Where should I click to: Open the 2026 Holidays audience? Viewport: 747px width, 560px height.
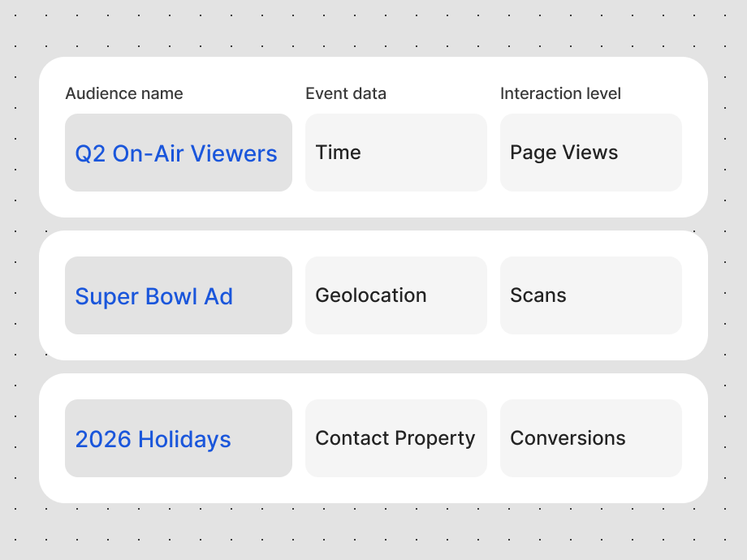click(178, 438)
